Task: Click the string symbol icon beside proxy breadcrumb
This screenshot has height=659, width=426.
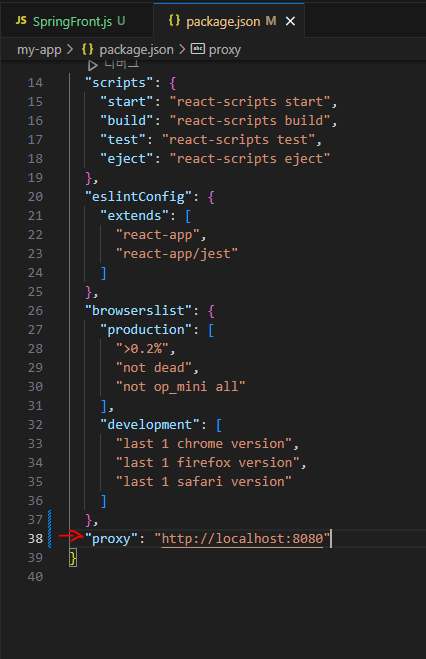Action: click(x=197, y=49)
